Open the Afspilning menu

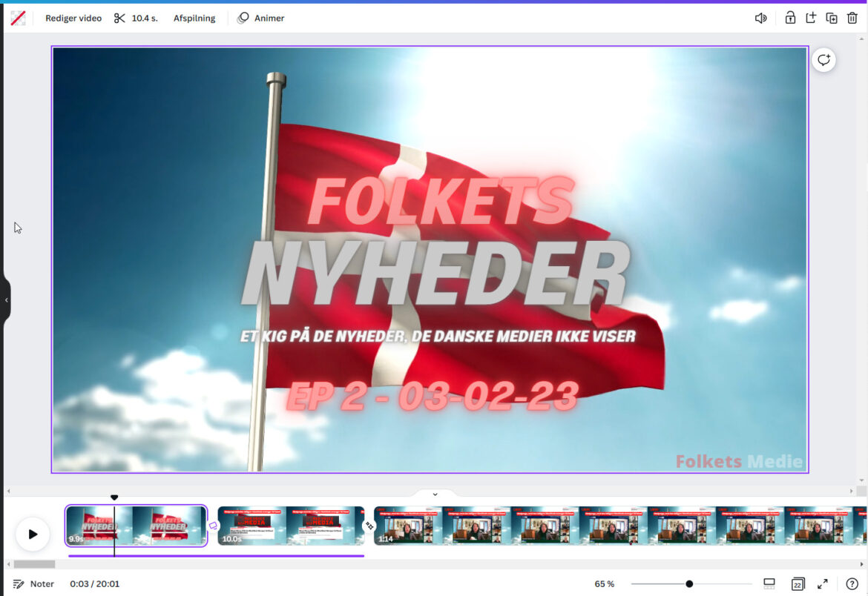194,19
